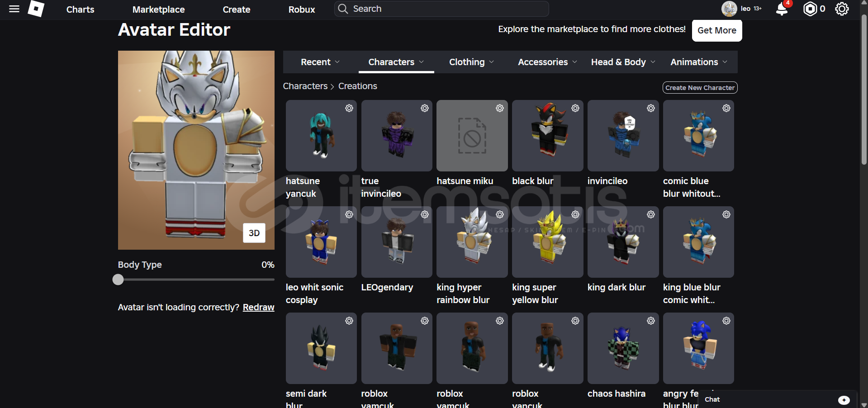Click the Search input field
The image size is (868, 408).
(x=448, y=9)
